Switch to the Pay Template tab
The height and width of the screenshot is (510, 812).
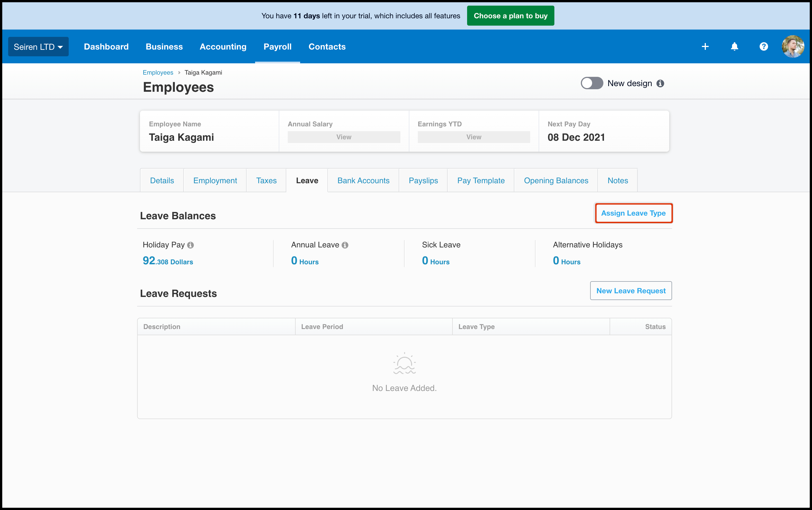pyautogui.click(x=481, y=181)
